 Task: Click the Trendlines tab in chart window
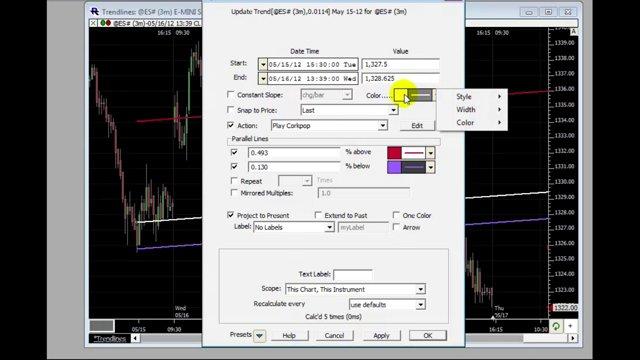[x=110, y=338]
